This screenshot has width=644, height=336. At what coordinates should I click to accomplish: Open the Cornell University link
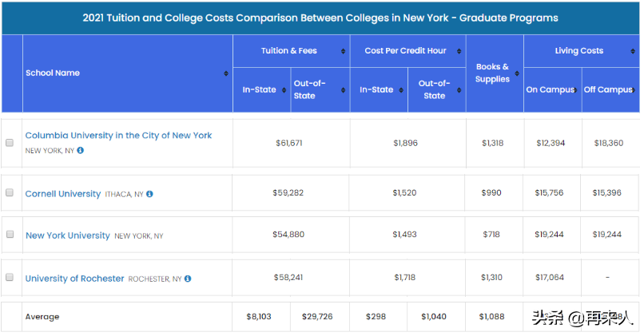pyautogui.click(x=63, y=194)
